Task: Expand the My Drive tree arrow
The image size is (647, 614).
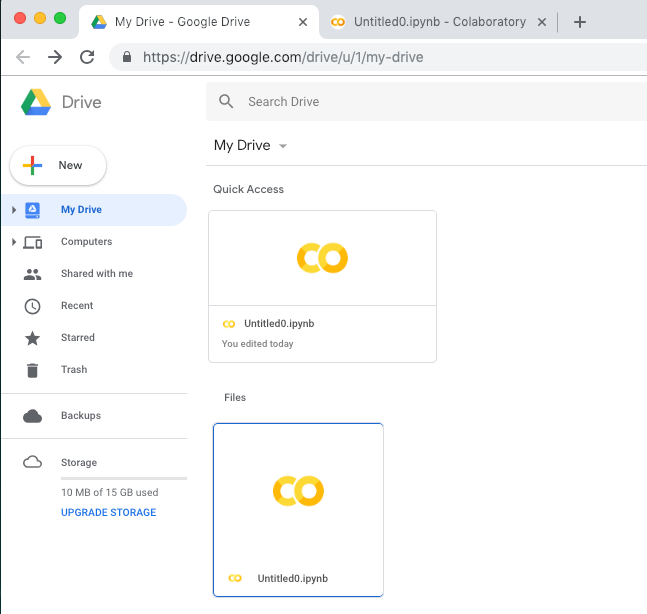Action: pos(14,210)
